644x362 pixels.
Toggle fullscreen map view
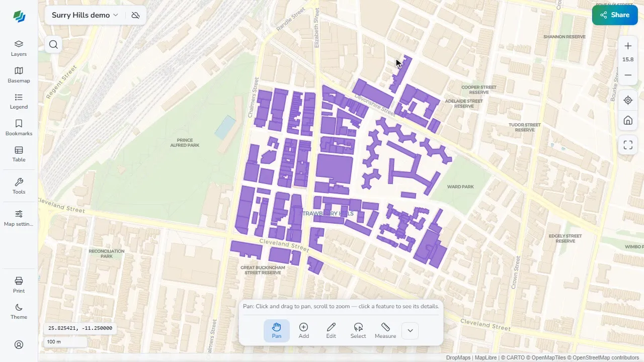tap(628, 145)
